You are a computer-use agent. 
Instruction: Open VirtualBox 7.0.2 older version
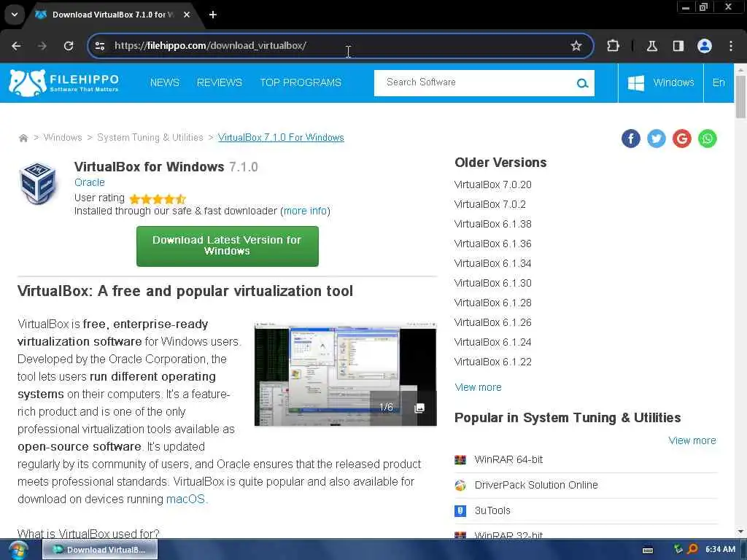(490, 204)
